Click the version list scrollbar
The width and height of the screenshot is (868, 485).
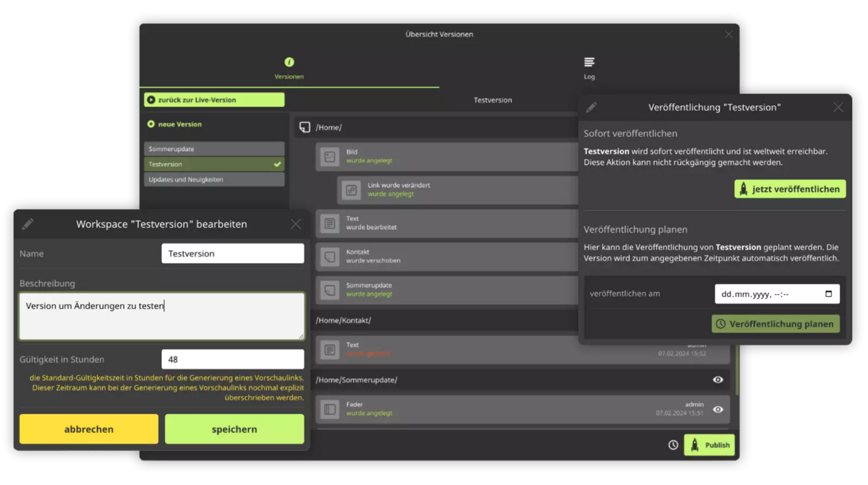(x=737, y=369)
